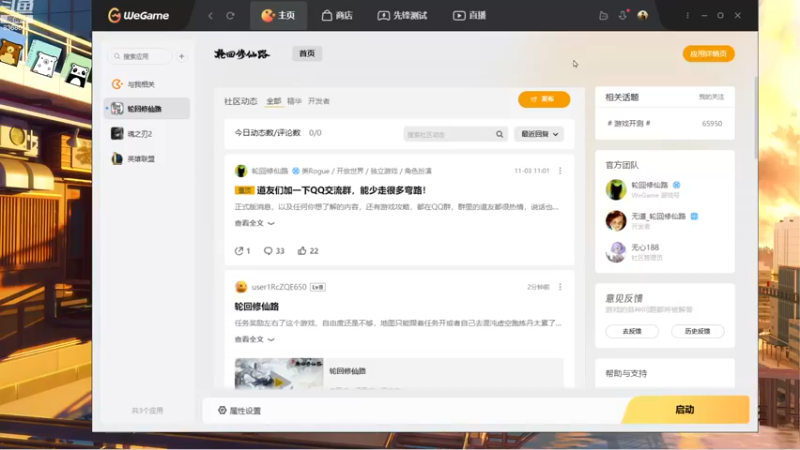Open the pinned QQ交流群 post title

pyautogui.click(x=341, y=190)
